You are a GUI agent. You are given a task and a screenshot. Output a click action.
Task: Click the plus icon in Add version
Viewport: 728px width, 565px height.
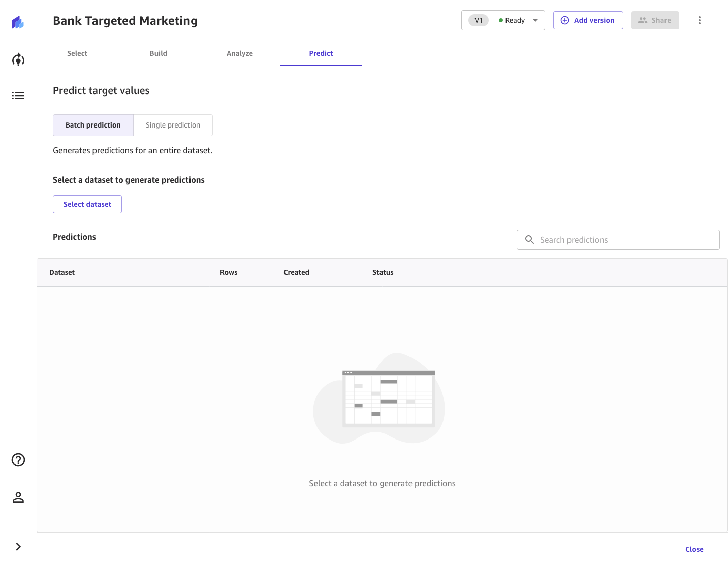pos(565,20)
